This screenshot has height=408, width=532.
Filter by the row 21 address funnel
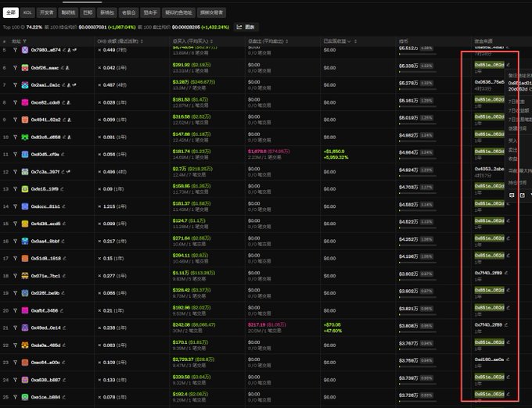click(15, 327)
